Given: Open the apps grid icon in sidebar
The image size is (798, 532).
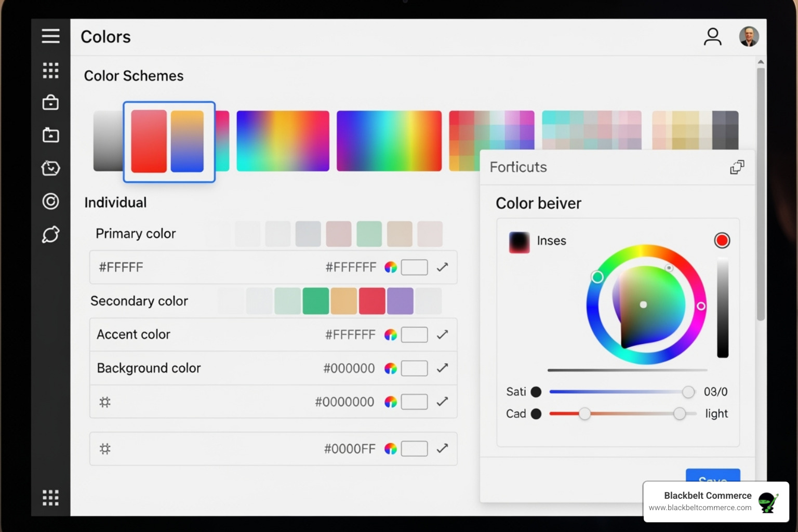Looking at the screenshot, I should [50, 70].
